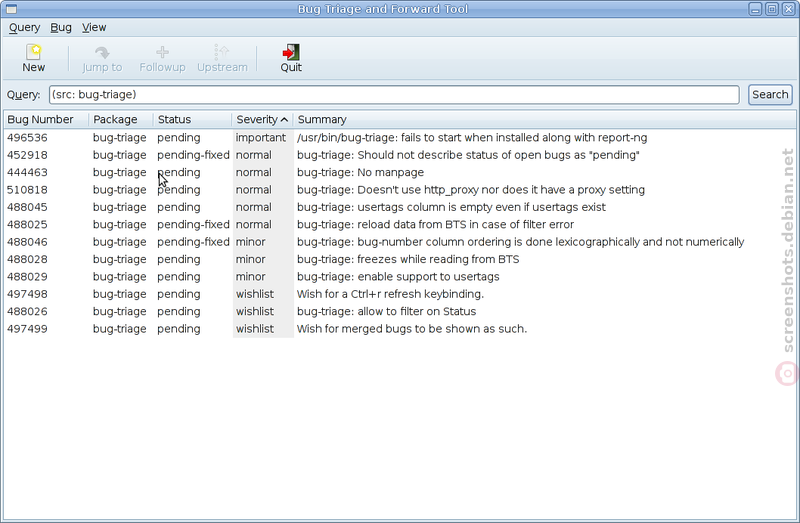The image size is (800, 523).
Task: Toggle Severity column sort order
Action: [x=262, y=119]
